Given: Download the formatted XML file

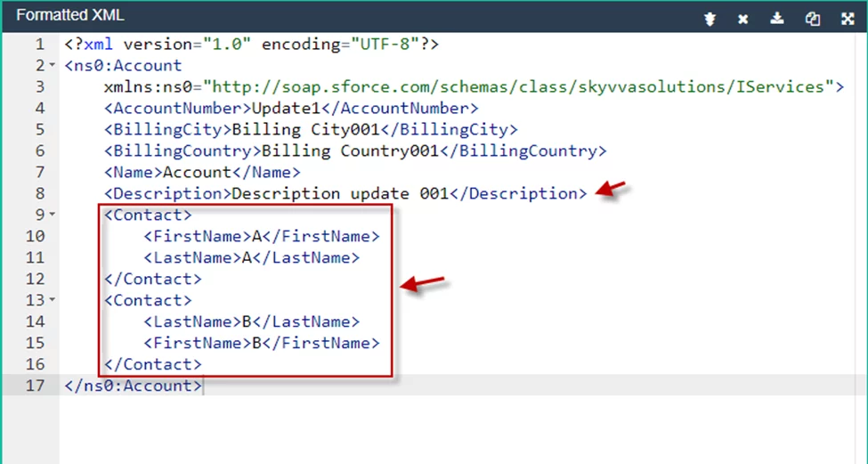Looking at the screenshot, I should click(x=777, y=19).
